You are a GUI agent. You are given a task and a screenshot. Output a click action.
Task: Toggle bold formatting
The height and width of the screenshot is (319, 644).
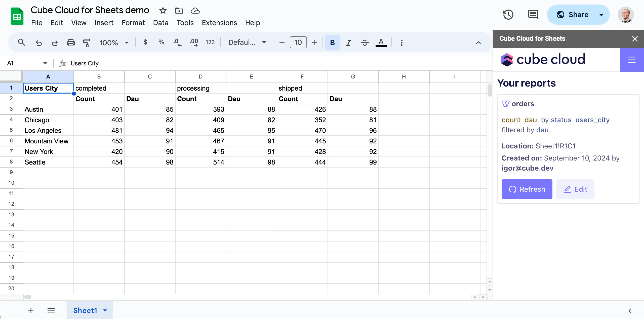point(332,43)
